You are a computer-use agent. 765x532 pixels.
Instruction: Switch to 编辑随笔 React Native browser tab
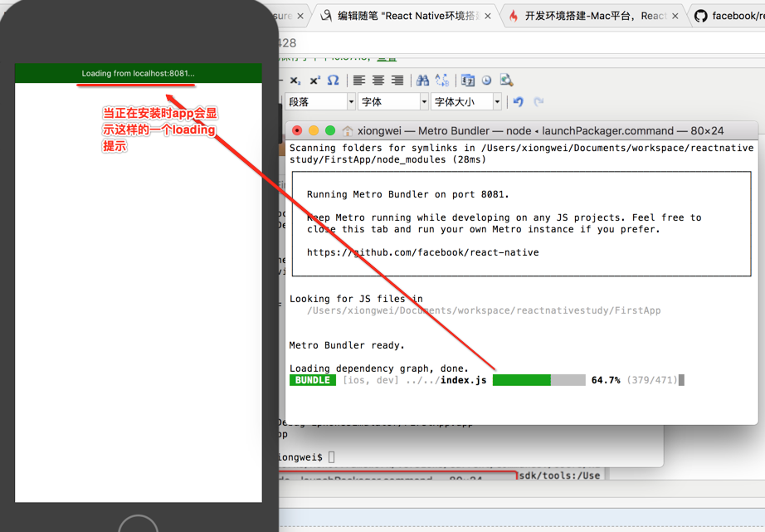(x=404, y=16)
